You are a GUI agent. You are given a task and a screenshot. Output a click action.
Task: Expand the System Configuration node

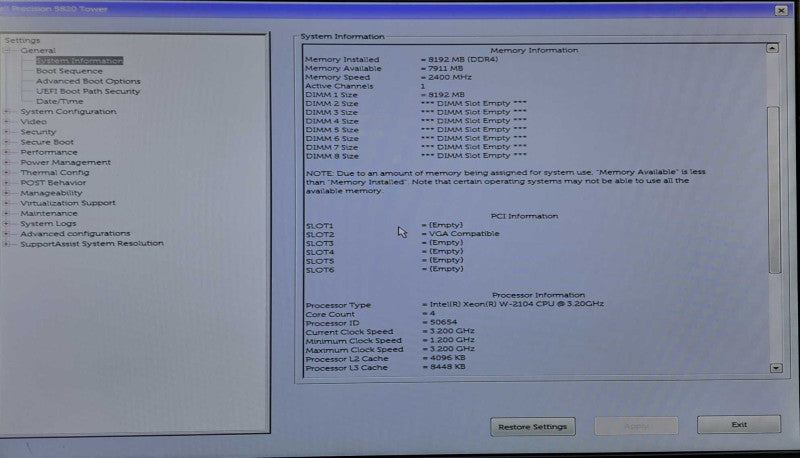(7, 111)
